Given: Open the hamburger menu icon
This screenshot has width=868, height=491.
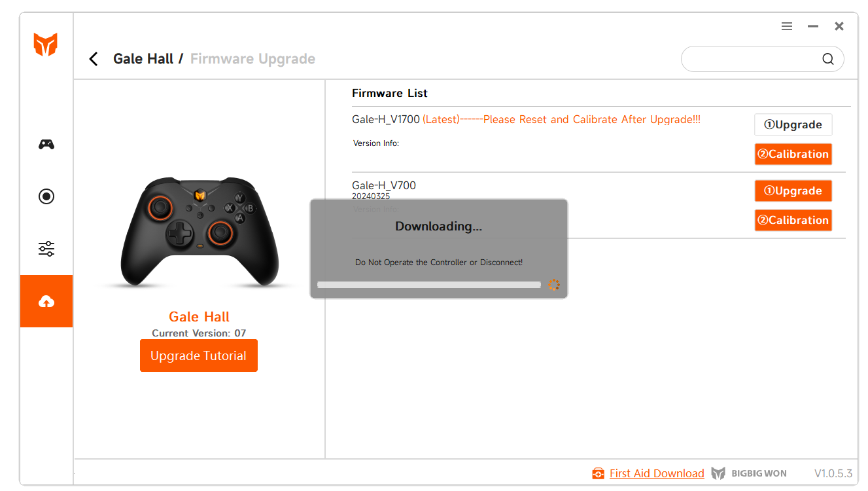Looking at the screenshot, I should 787,26.
